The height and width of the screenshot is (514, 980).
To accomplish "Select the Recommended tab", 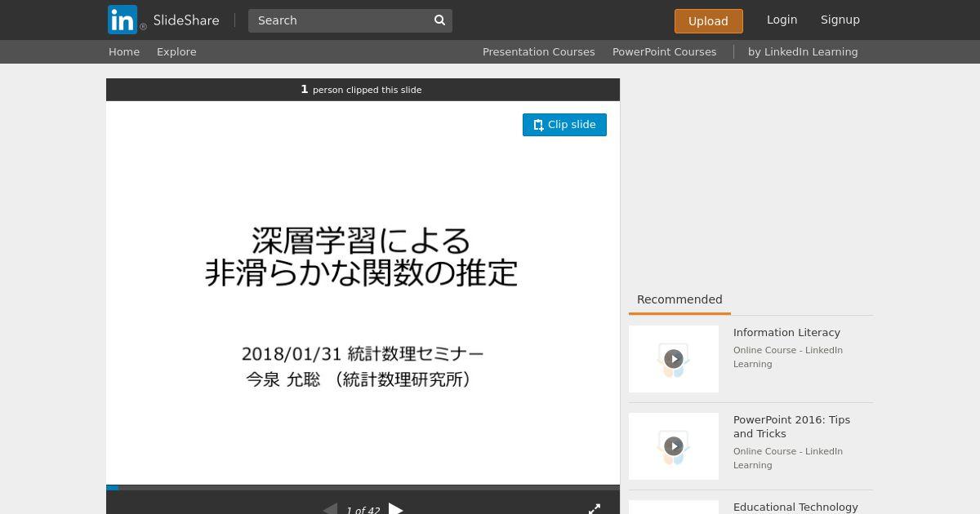I will tap(679, 299).
